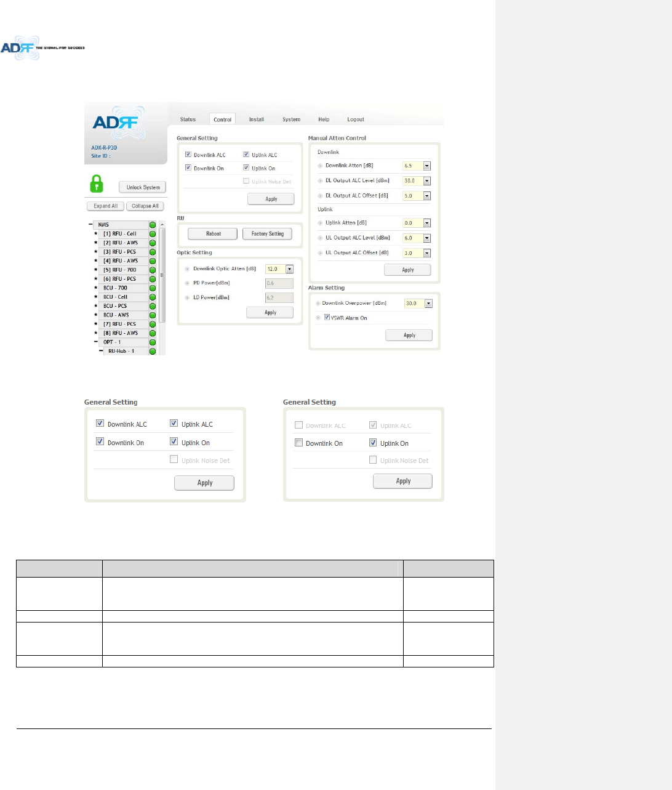Click the ADX-R-P30 model label
The width and height of the screenshot is (672, 790).
pos(104,148)
